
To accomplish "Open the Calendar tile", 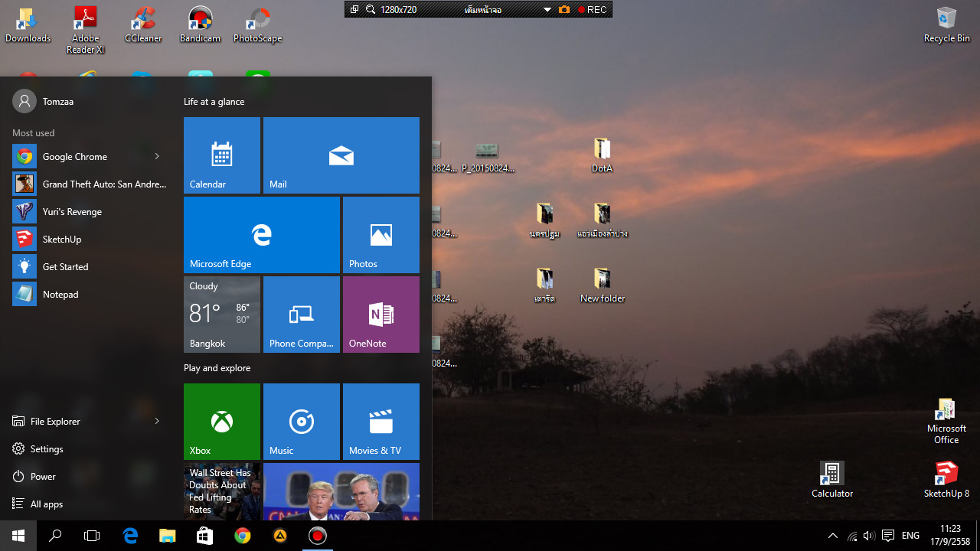I will pos(222,155).
